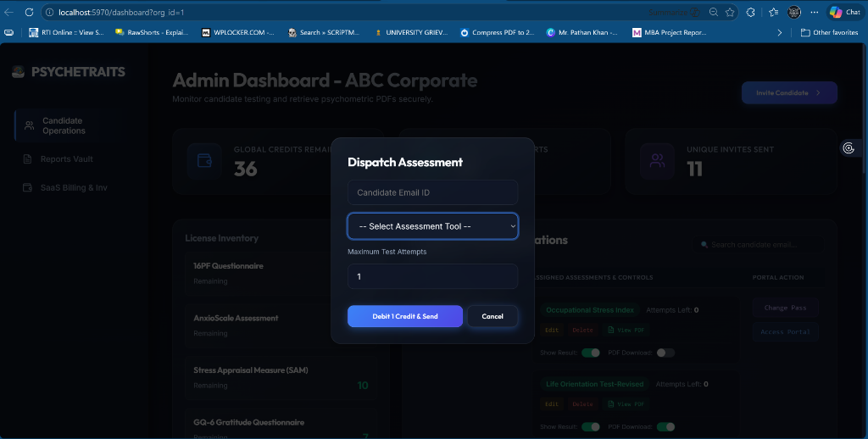Screen dimensions: 868x439
Task: Open the Other favorites folder
Action: [829, 33]
